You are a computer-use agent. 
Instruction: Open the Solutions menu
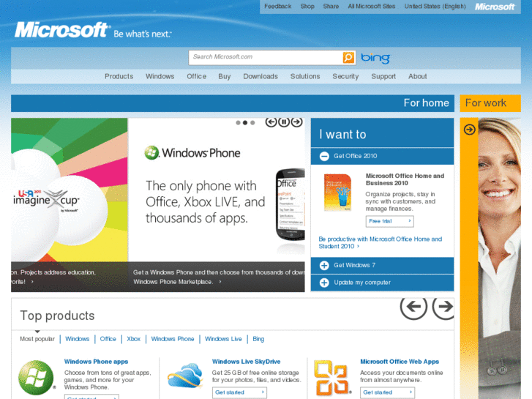pos(305,76)
